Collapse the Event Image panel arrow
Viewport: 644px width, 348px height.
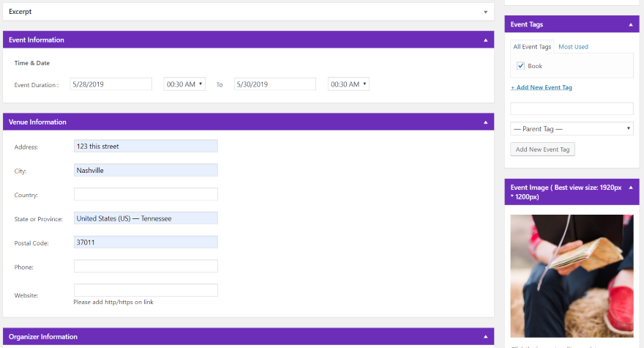(x=631, y=188)
